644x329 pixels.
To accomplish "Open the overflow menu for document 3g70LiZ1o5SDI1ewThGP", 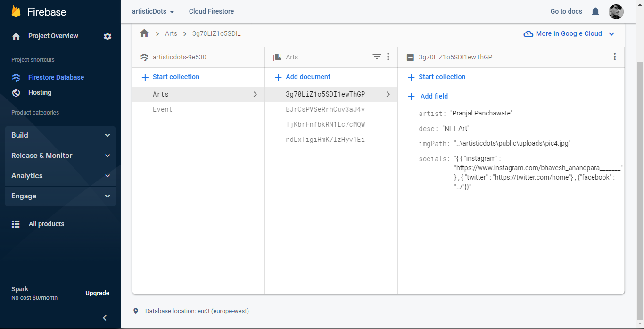I will click(615, 57).
